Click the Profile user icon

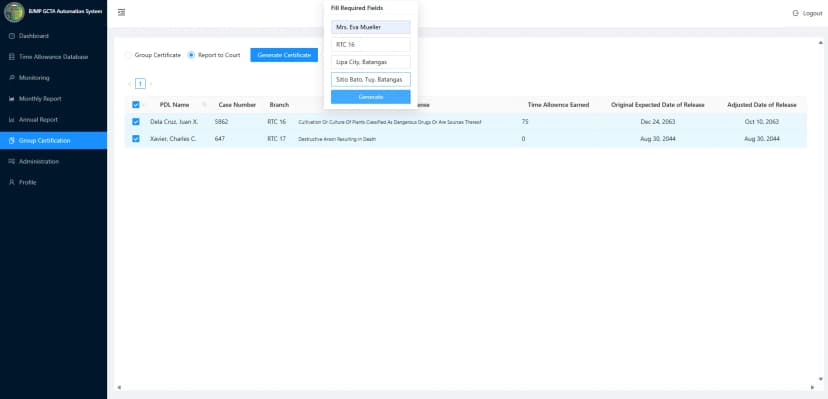click(12, 182)
